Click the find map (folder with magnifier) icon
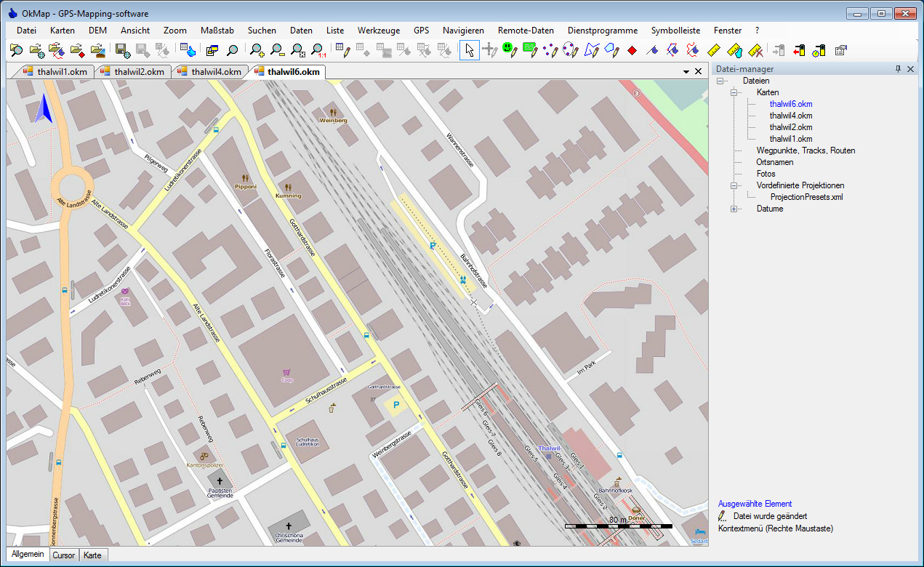Image resolution: width=924 pixels, height=567 pixels. coord(16,50)
